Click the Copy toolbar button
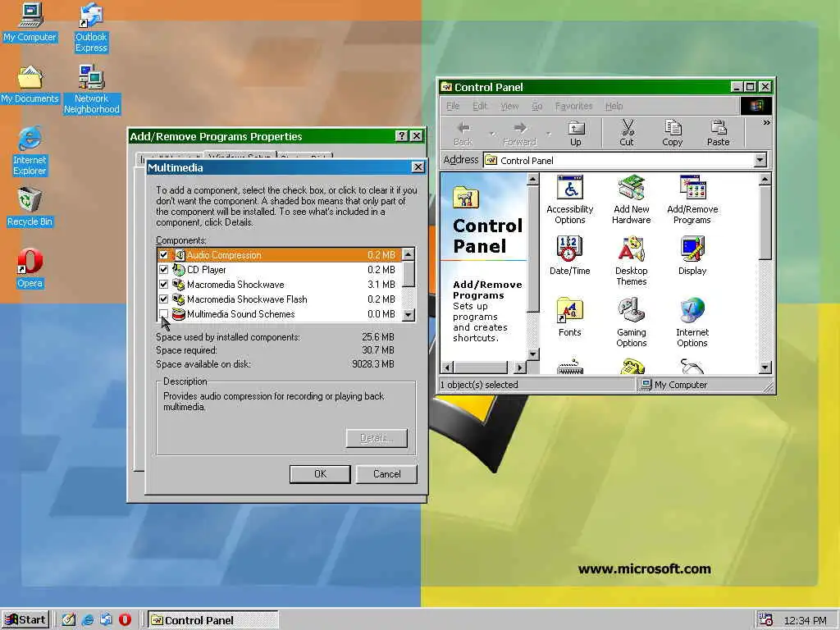 point(673,133)
